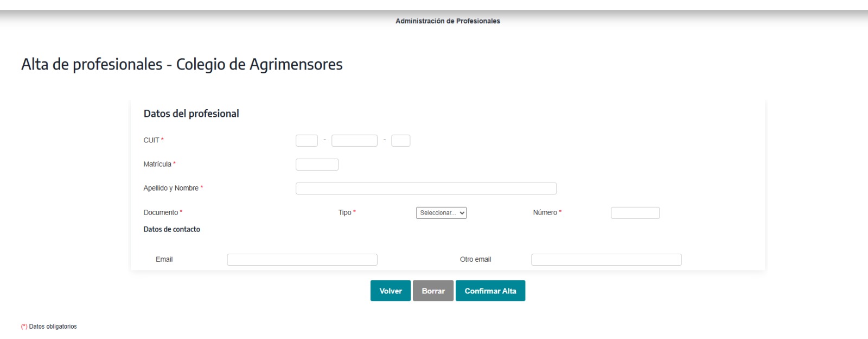The image size is (868, 339).
Task: Click the Apellido y Nombre label
Action: [x=171, y=188]
